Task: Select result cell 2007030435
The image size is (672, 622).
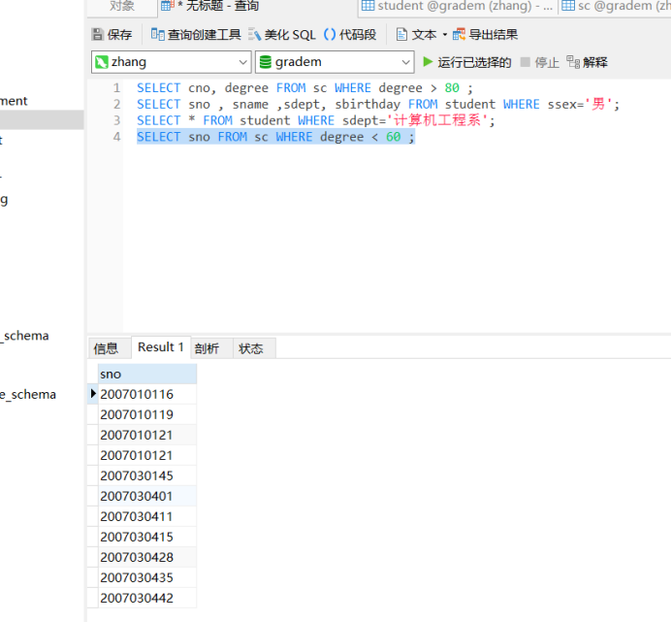Action: 147,577
